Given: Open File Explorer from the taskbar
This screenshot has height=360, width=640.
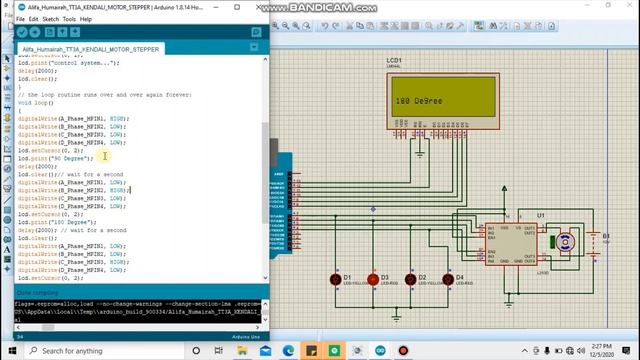Looking at the screenshot, I should point(242,351).
